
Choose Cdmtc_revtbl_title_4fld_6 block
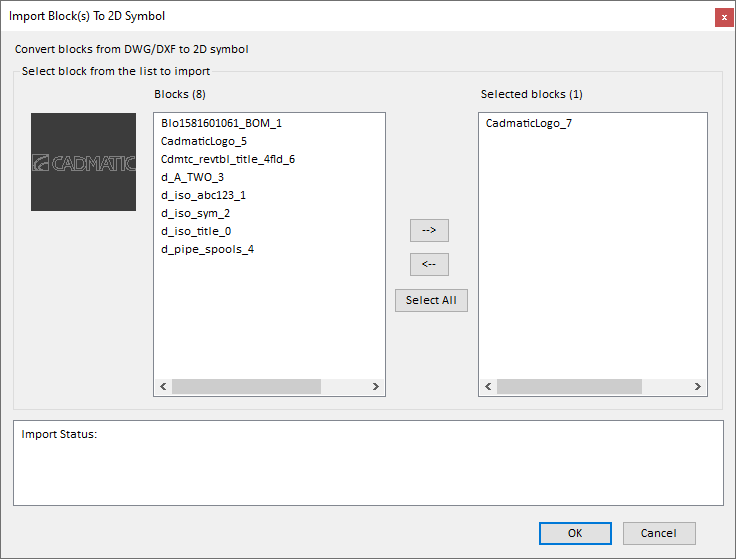point(227,159)
